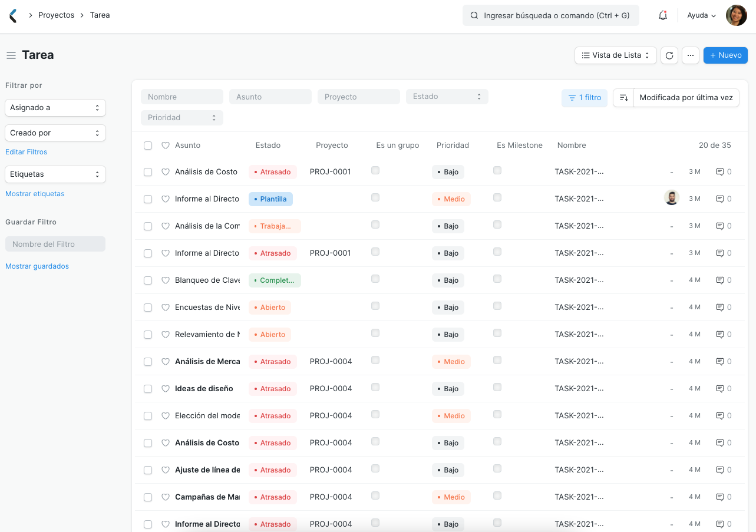756x532 pixels.
Task: Focus the Proyecto filter field
Action: click(359, 97)
